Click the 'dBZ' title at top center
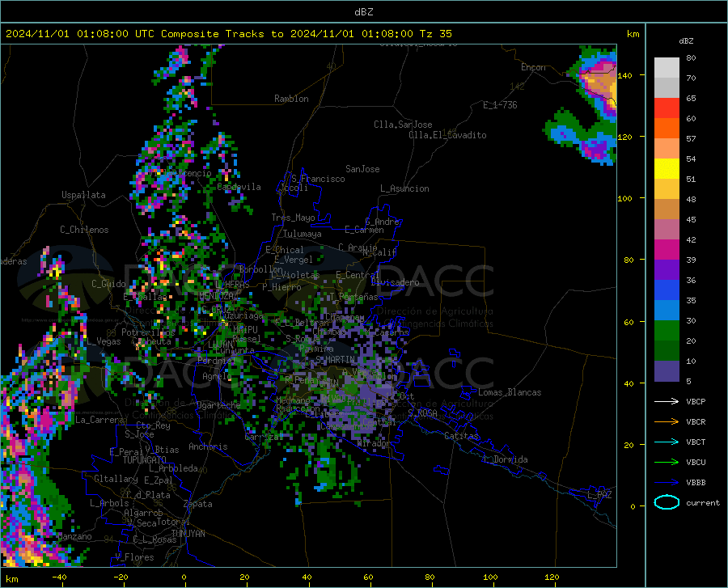 [363, 12]
